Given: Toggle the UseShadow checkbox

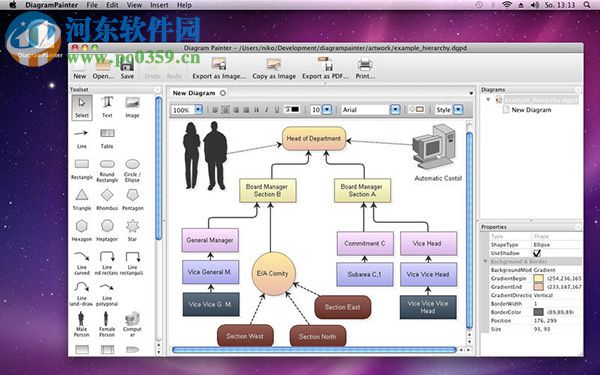Looking at the screenshot, I should [x=537, y=253].
